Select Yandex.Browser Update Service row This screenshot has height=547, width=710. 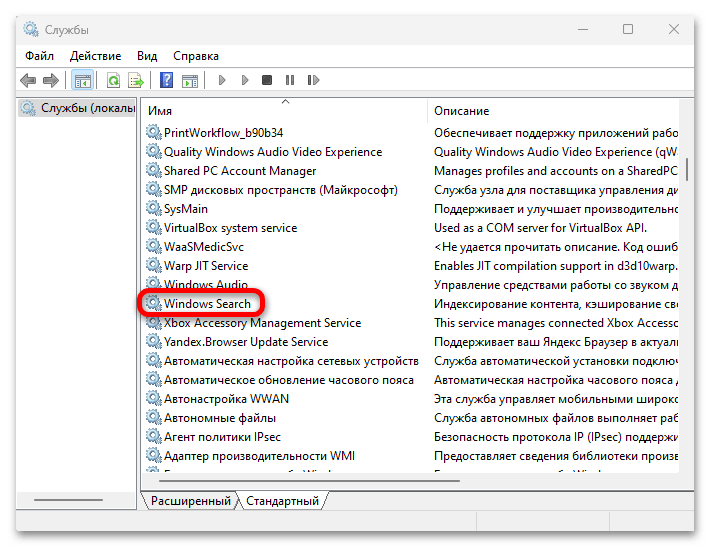pyautogui.click(x=246, y=342)
